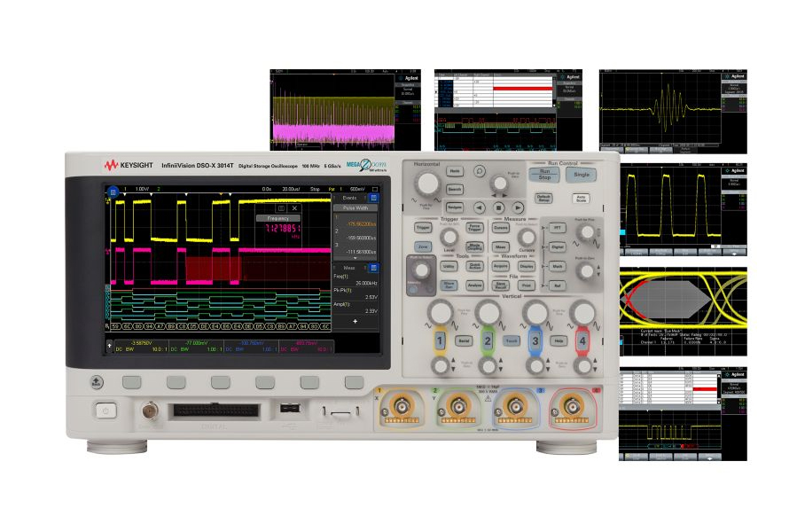Open the Events panel menu icon
The height and width of the screenshot is (532, 789).
pos(373,199)
